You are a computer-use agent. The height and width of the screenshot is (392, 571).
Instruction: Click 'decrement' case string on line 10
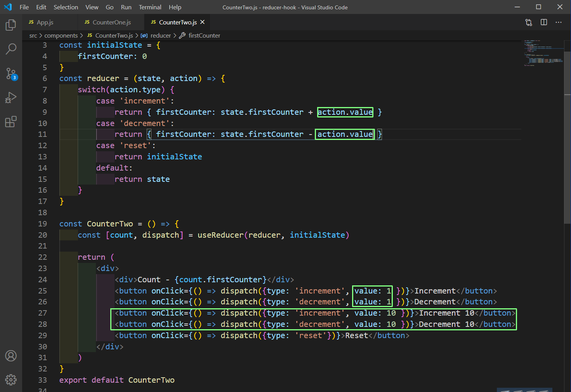point(144,123)
